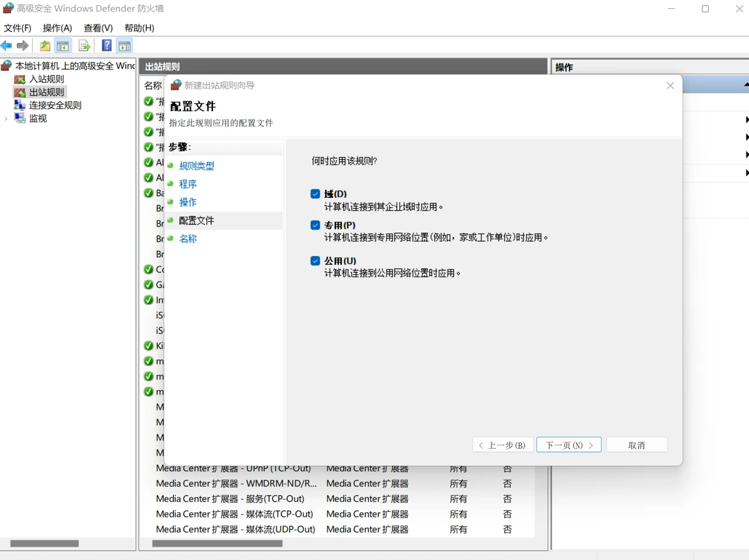Click the 上一步(B) button
This screenshot has width=749, height=560.
coord(503,445)
